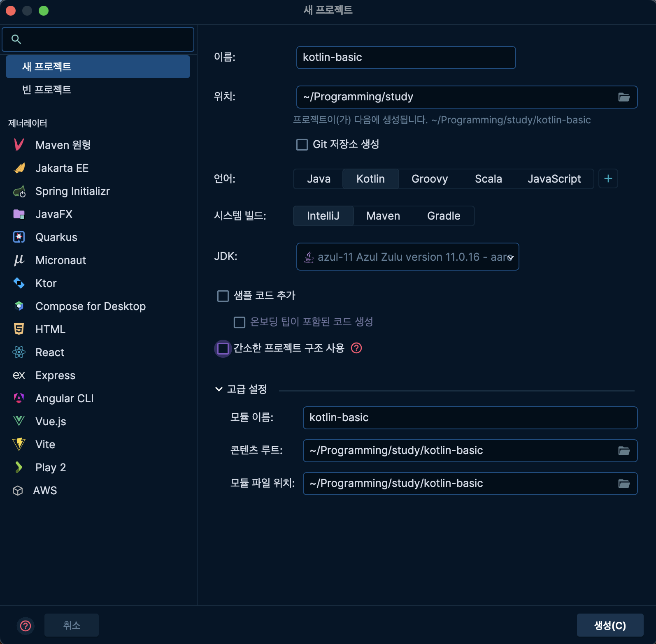Click the Vue.js logo icon
The width and height of the screenshot is (656, 644).
(x=19, y=421)
